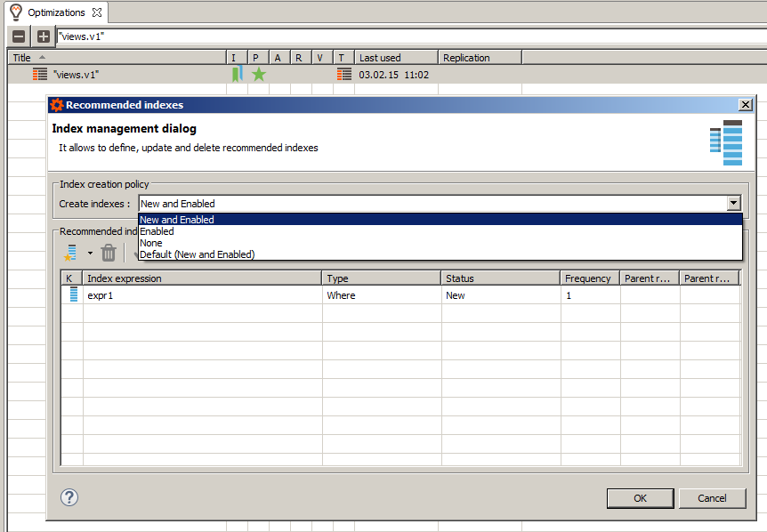This screenshot has width=767, height=532.
Task: Close the Recommended indexes dialog
Action: pos(745,104)
